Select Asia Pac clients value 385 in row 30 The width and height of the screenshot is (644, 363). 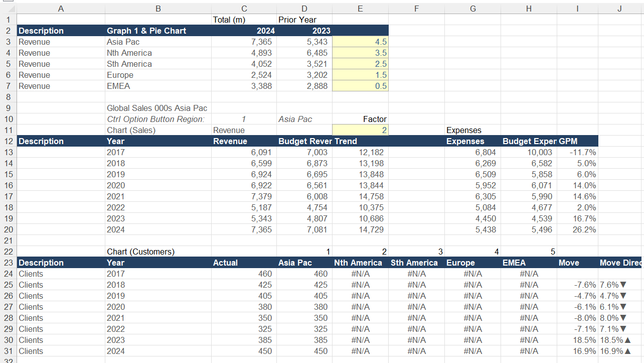tap(304, 340)
